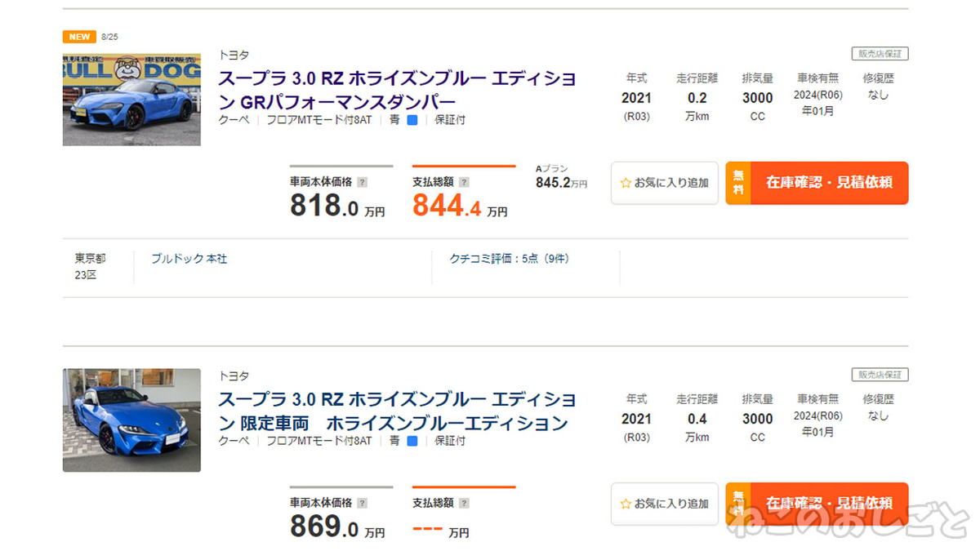Click help icon beside second 車両本体価格
This screenshot has width=980, height=551.
[363, 503]
